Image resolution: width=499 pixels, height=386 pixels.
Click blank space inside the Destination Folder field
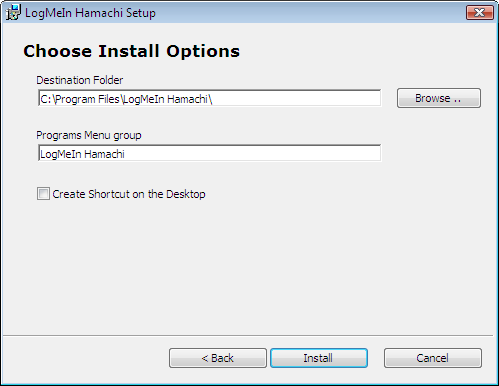(x=297, y=98)
